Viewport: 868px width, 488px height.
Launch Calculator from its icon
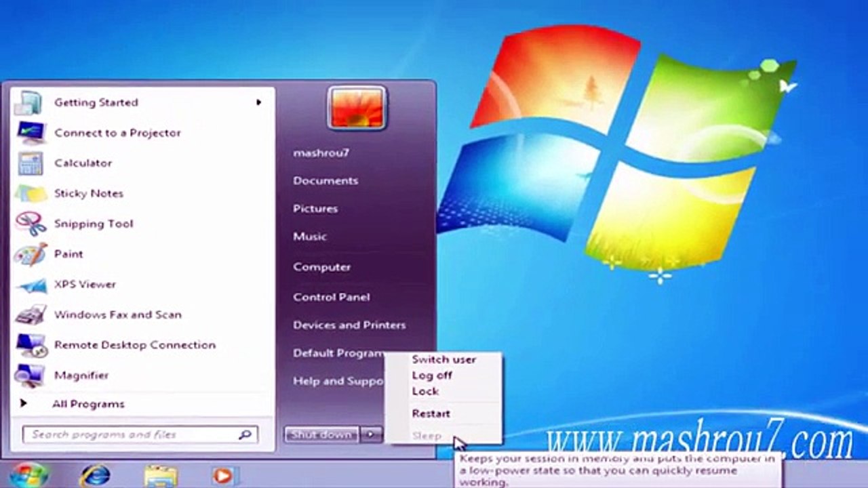30,163
